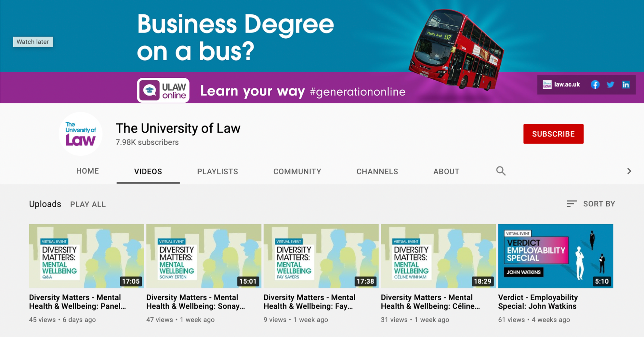The width and height of the screenshot is (644, 337).
Task: Expand hidden tabs with the right chevron
Action: tap(629, 171)
